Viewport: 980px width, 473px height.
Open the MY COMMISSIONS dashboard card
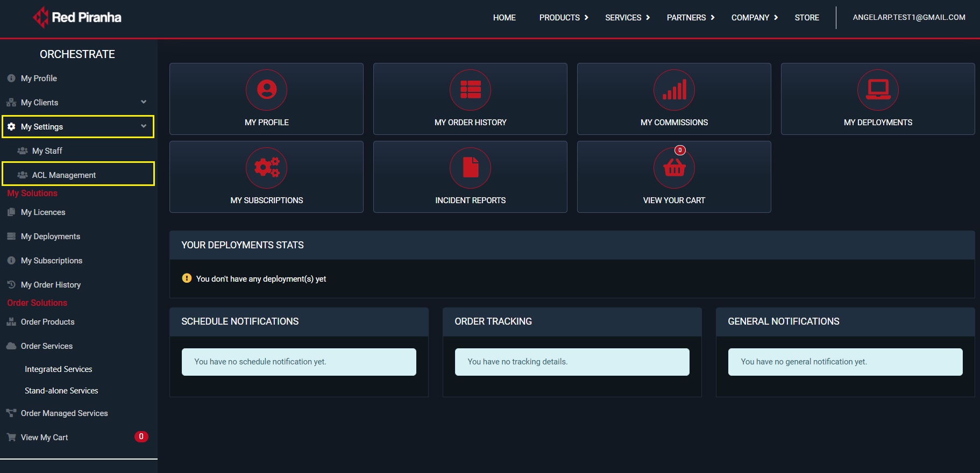674,99
